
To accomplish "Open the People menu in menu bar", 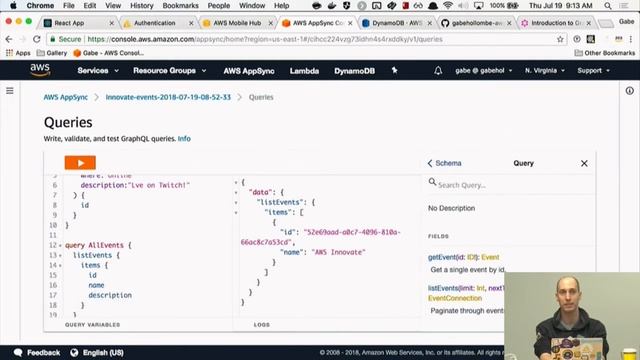I will (x=219, y=6).
